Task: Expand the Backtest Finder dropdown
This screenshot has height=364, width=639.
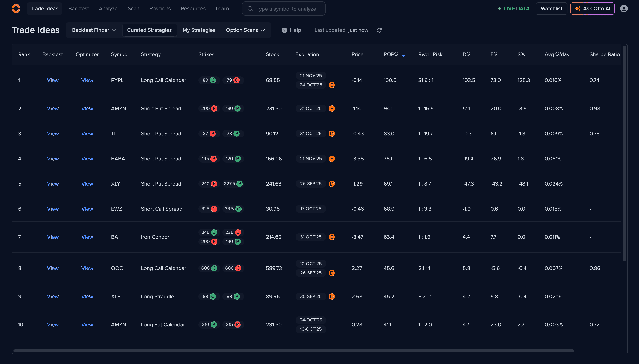Action: [94, 30]
